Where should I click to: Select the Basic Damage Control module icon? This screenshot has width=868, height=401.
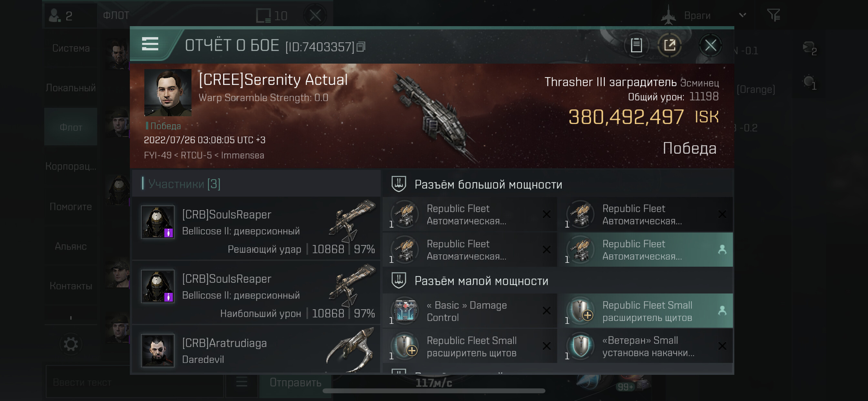(x=405, y=310)
